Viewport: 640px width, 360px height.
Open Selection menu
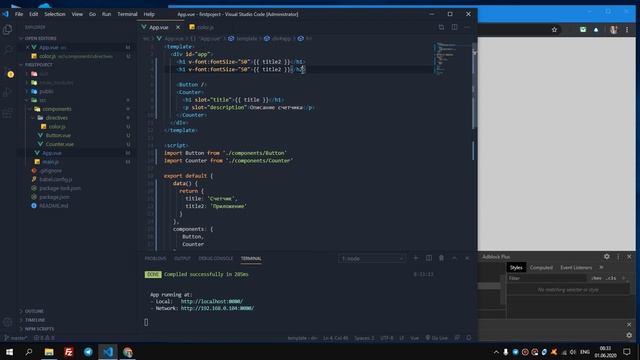click(55, 14)
